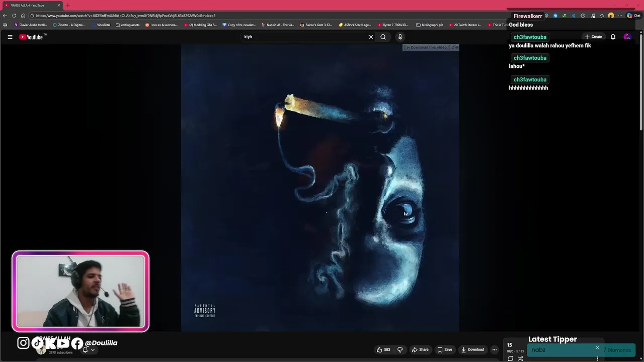The image size is (644, 362).
Task: Click the YouTube icon in stream overlay
Action: tap(63, 343)
